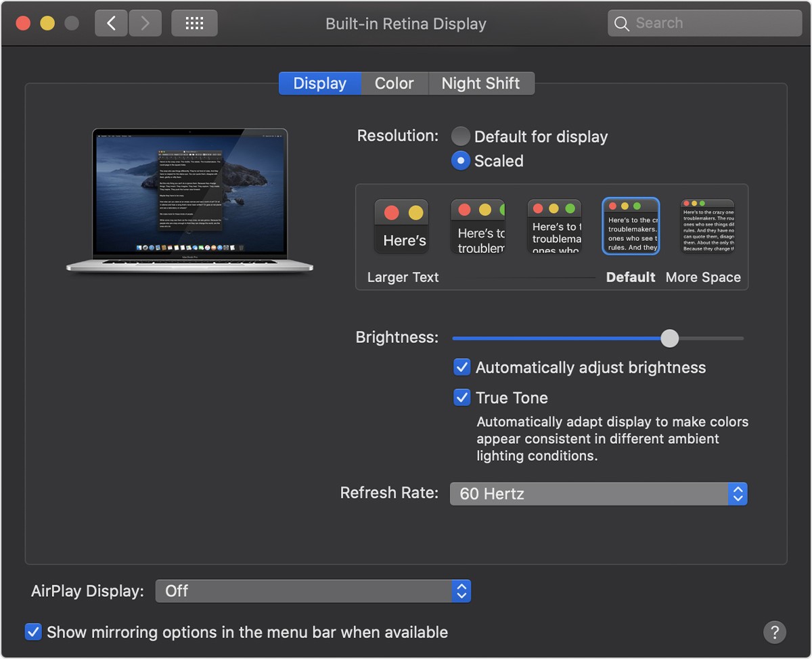Screen dimensions: 812x659
Task: Uncheck show mirroring options in menu bar
Action: coord(33,632)
